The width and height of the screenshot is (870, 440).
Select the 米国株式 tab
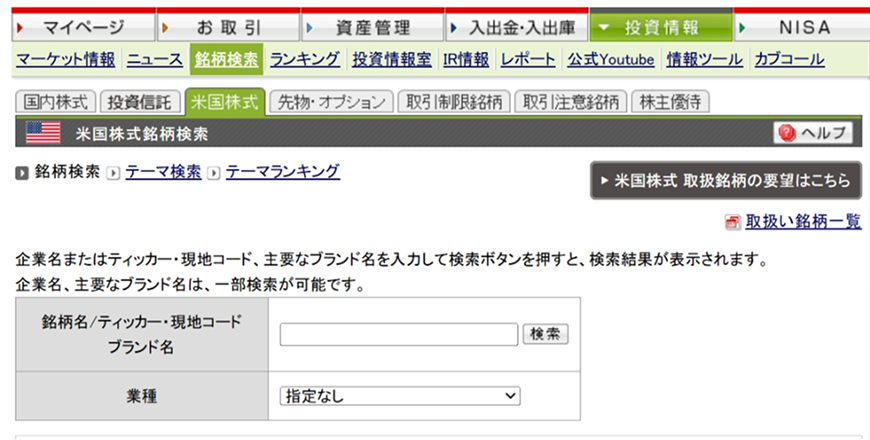coord(225,102)
